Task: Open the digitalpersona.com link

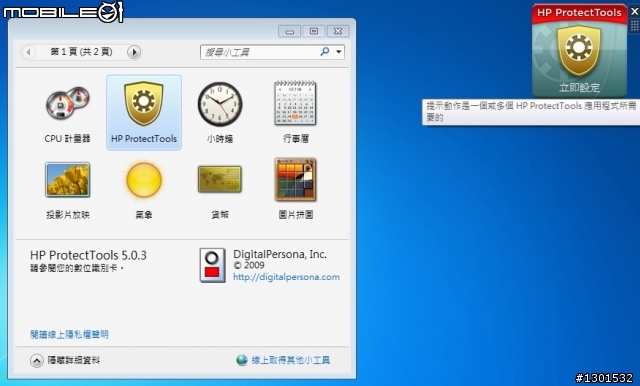Action: 286,277
